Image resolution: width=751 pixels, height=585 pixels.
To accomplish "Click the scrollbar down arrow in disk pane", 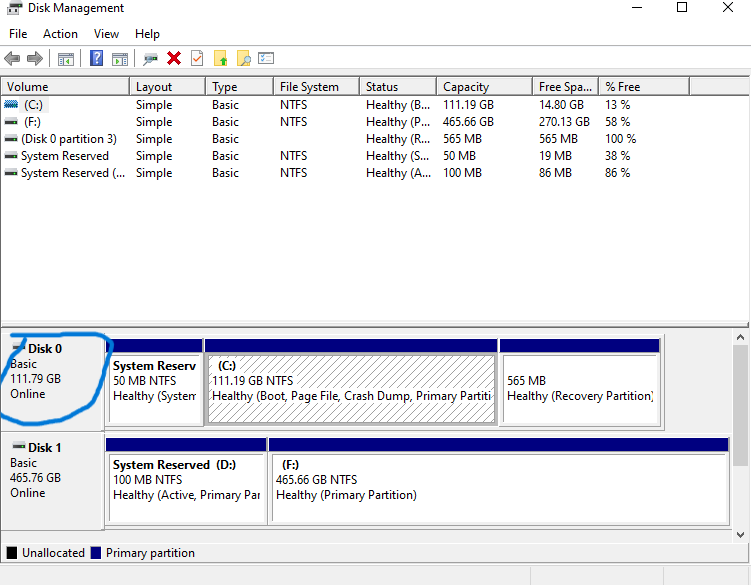I will (740, 535).
